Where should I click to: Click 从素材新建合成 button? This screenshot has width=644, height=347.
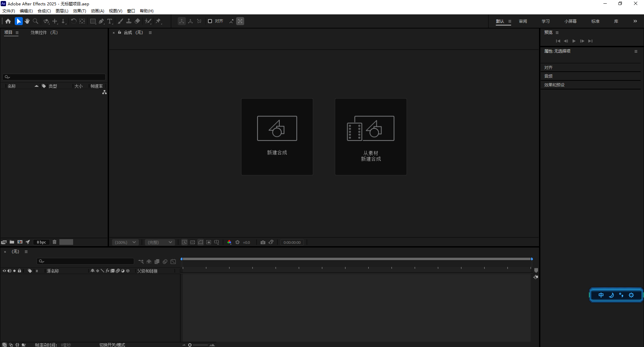tap(371, 137)
